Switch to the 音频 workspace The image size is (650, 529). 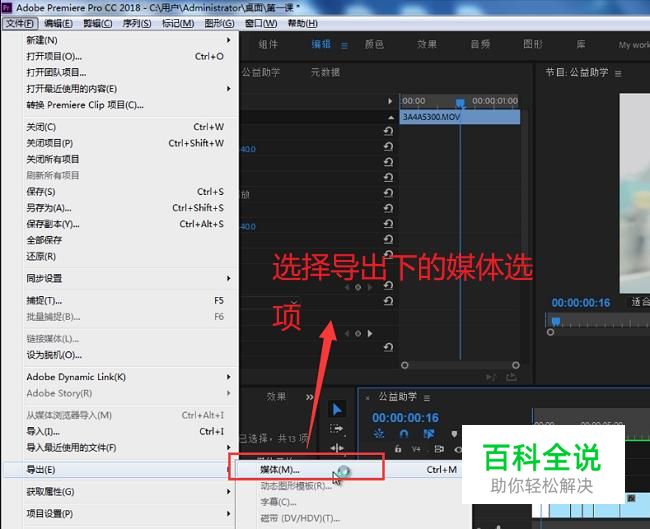click(480, 44)
